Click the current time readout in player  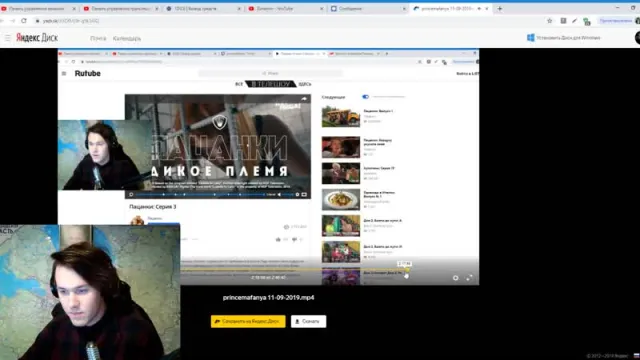coord(269,278)
